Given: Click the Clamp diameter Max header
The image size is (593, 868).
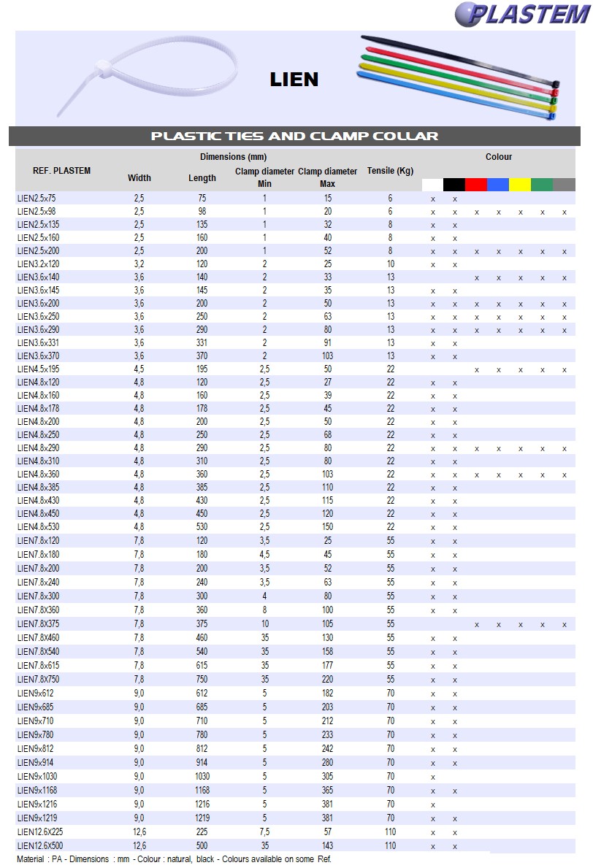Looking at the screenshot, I should (328, 177).
